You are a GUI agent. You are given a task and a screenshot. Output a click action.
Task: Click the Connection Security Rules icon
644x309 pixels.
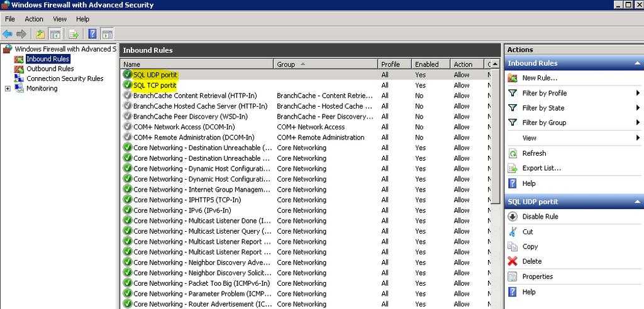pyautogui.click(x=19, y=79)
